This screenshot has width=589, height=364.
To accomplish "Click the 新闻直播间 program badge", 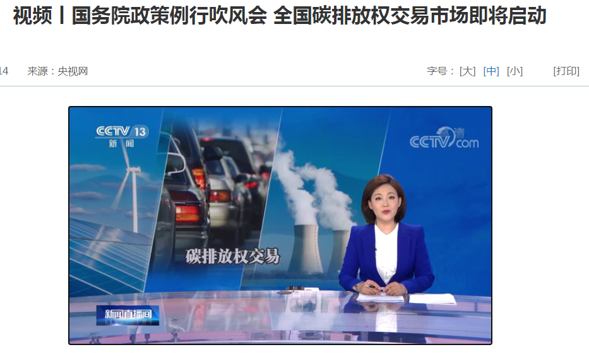I will (128, 314).
